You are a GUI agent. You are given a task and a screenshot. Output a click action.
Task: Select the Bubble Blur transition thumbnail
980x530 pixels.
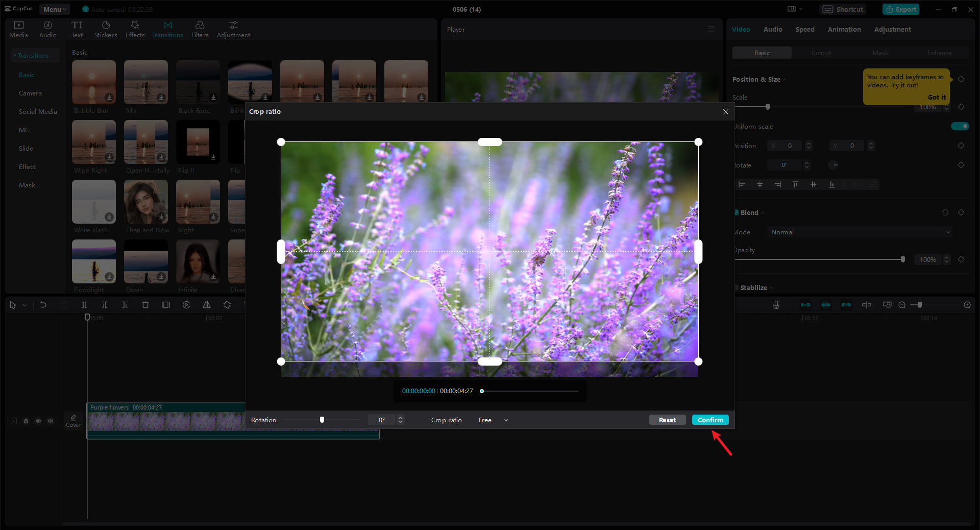click(93, 82)
